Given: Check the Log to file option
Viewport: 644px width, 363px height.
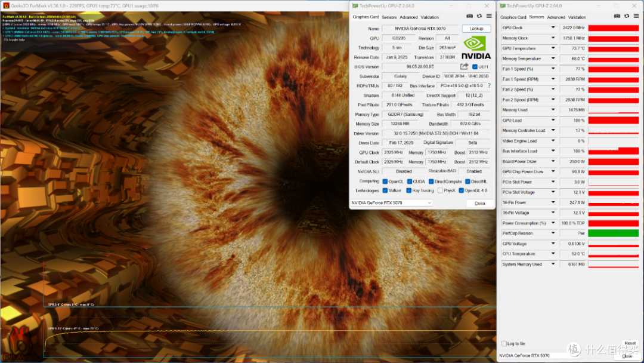Looking at the screenshot, I should (x=504, y=344).
